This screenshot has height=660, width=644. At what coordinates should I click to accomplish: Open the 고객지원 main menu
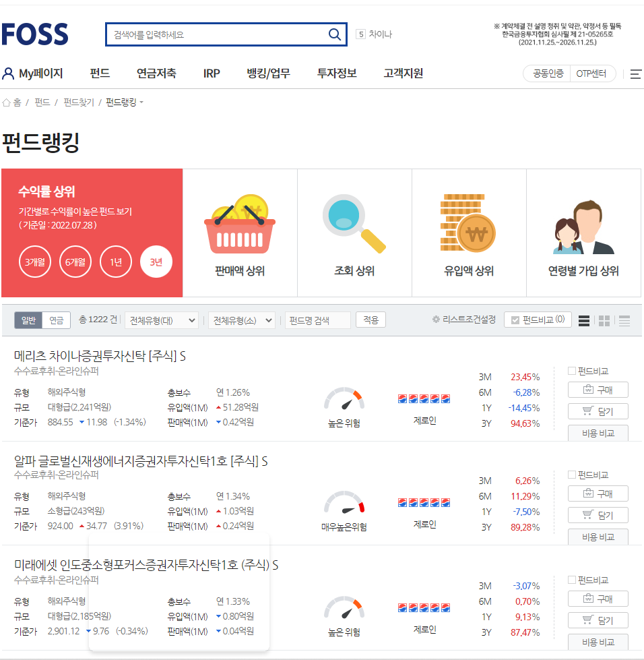coord(403,73)
